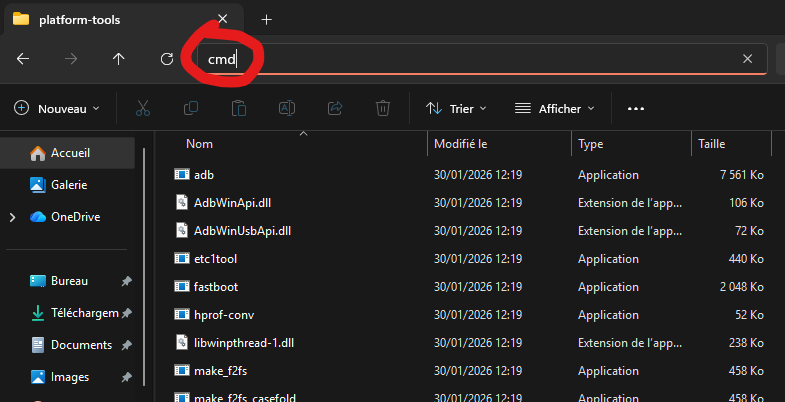Click the fastboot file icon

point(181,286)
